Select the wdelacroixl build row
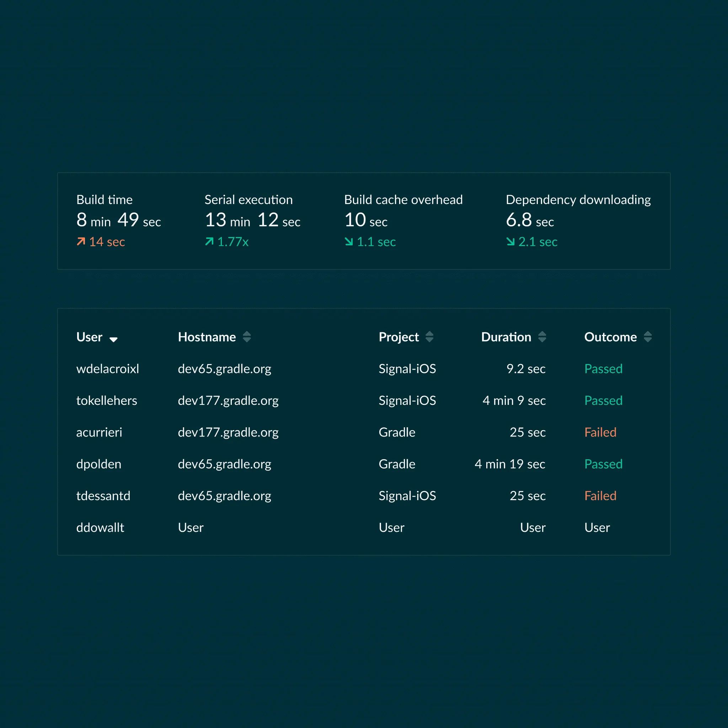Viewport: 728px width, 728px height. click(x=107, y=369)
